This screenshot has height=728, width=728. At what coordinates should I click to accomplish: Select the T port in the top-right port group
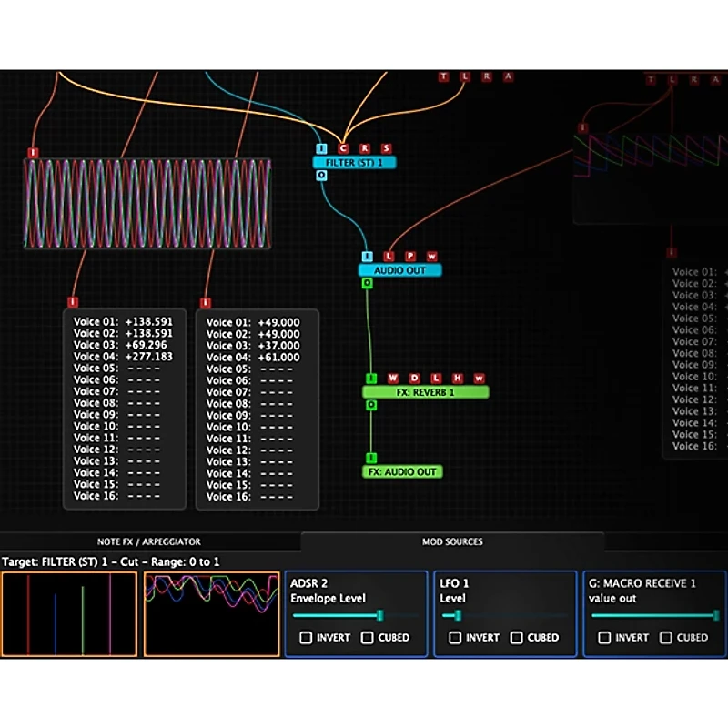[651, 79]
